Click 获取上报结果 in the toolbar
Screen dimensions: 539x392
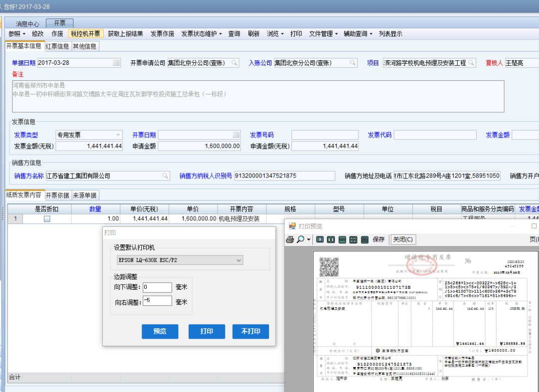click(125, 34)
